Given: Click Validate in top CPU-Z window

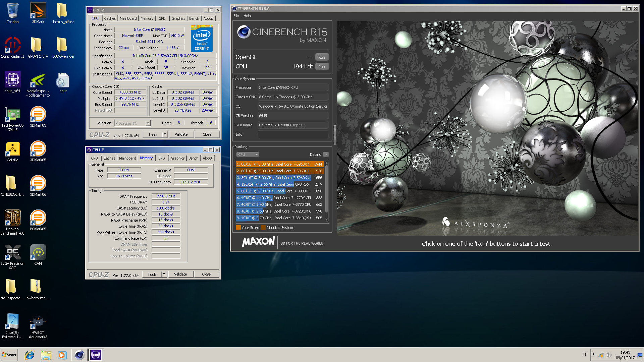Looking at the screenshot, I should (181, 134).
